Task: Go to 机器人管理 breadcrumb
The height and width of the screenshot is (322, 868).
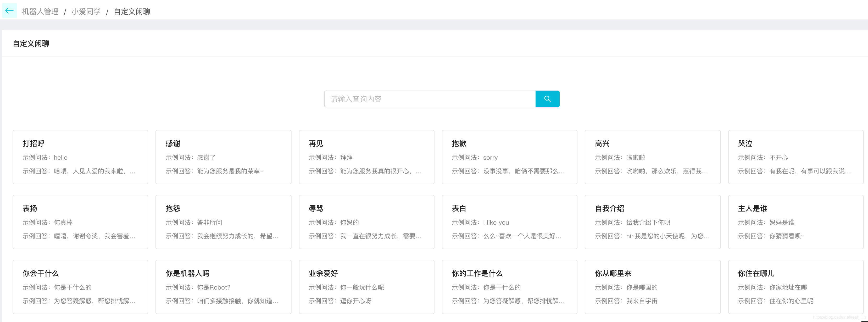Action: (40, 12)
